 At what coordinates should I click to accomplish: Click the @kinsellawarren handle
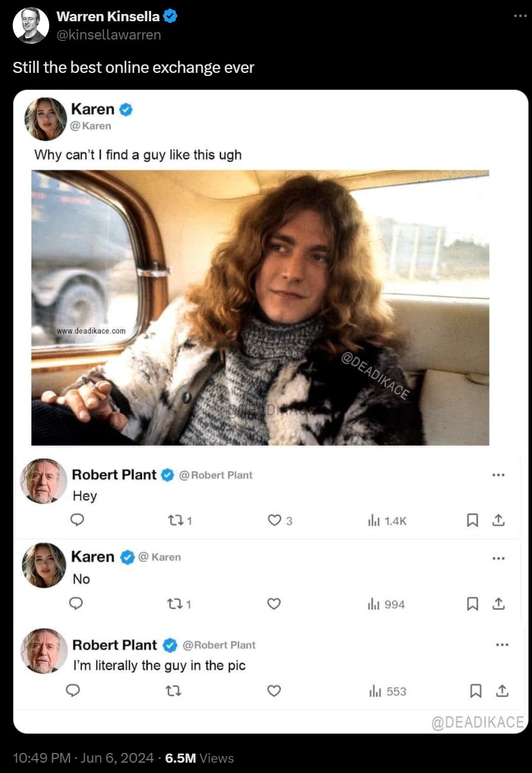point(109,35)
